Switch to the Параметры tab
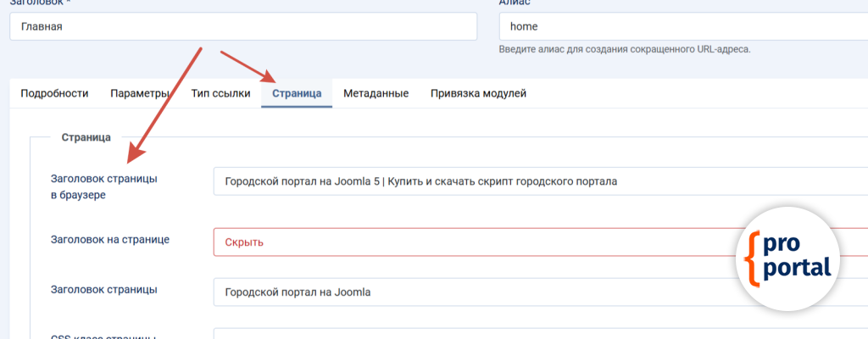This screenshot has width=868, height=339. (139, 93)
